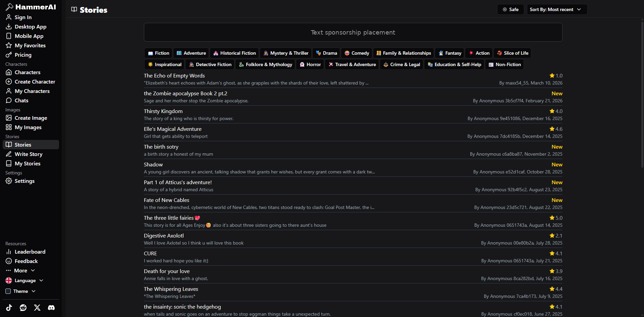Click the My Images grid icon
644x317 pixels.
[x=9, y=127]
